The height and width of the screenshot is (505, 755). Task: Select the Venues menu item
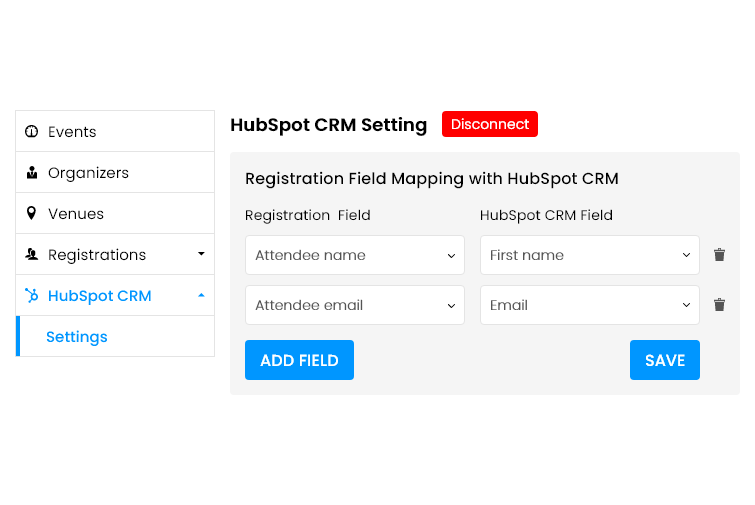115,213
